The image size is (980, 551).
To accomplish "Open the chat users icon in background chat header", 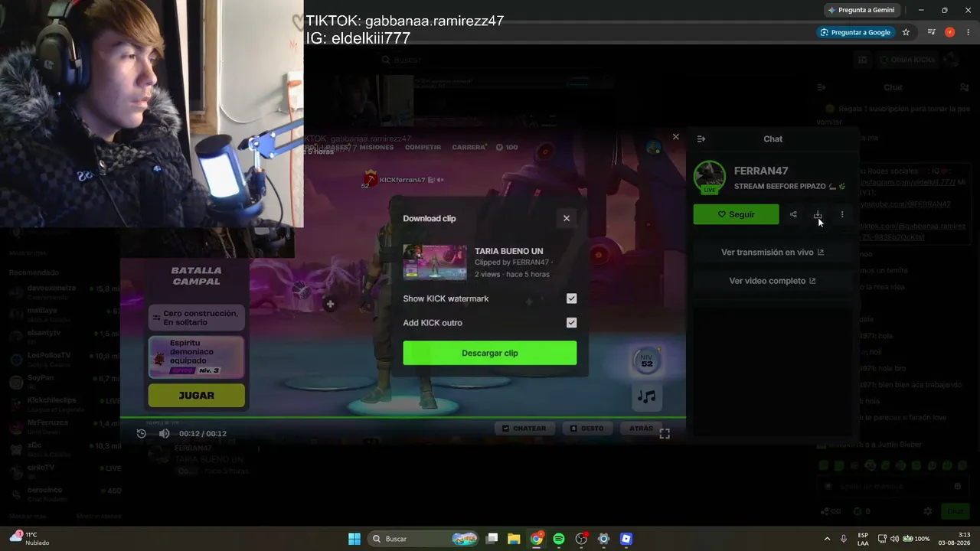I will pos(964,88).
